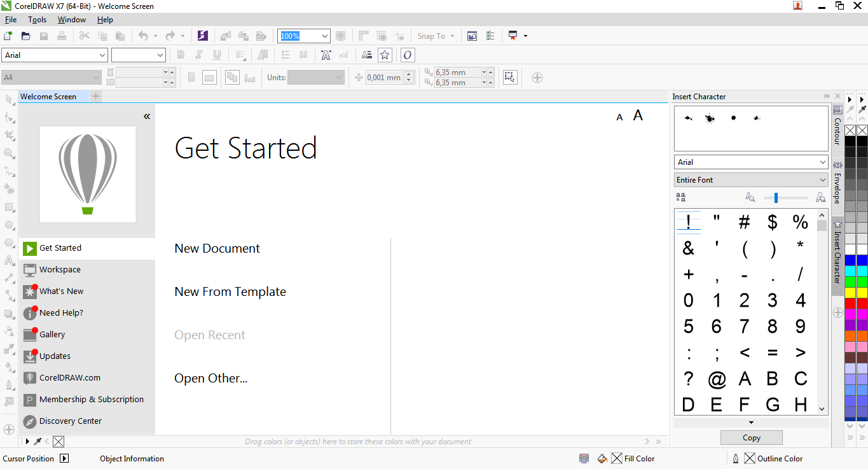Switch page to Landscape orientation
The width and height of the screenshot is (868, 469).
(x=209, y=78)
